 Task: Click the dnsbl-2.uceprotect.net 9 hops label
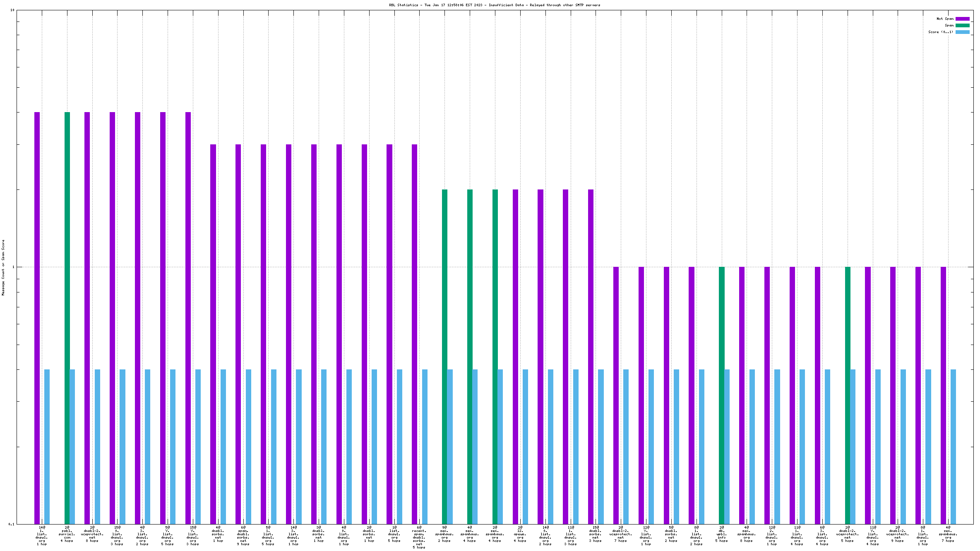pyautogui.click(x=897, y=534)
